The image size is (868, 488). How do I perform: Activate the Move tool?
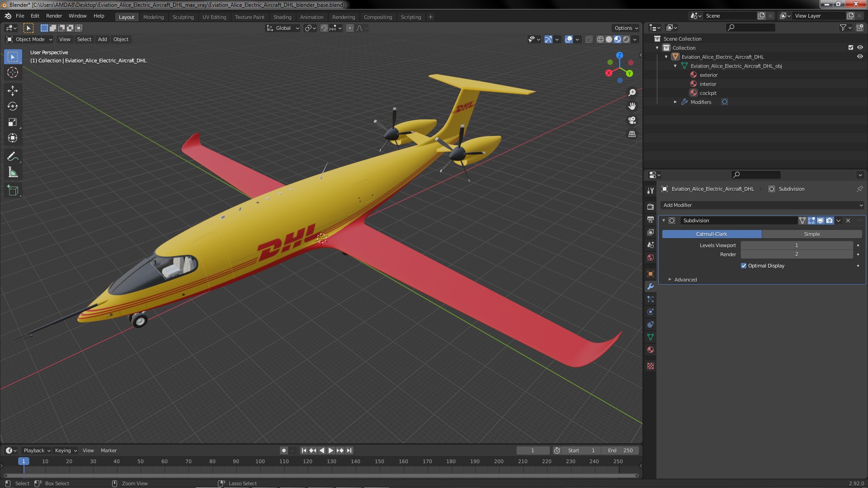(x=13, y=91)
